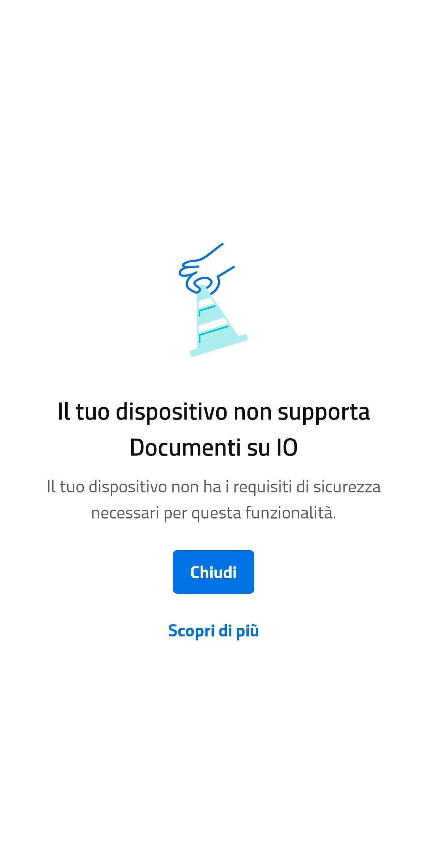Click the 'Documenti su IO' heading line
The image size is (427, 868).
(213, 448)
